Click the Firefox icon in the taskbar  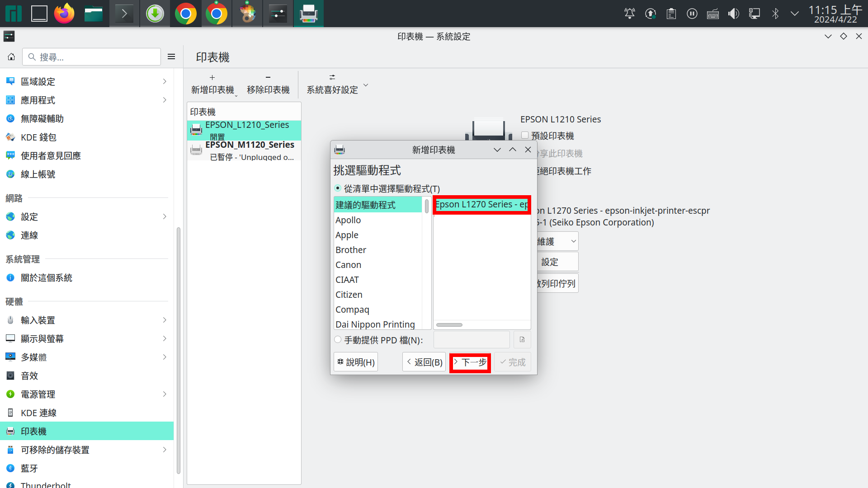[x=64, y=14]
